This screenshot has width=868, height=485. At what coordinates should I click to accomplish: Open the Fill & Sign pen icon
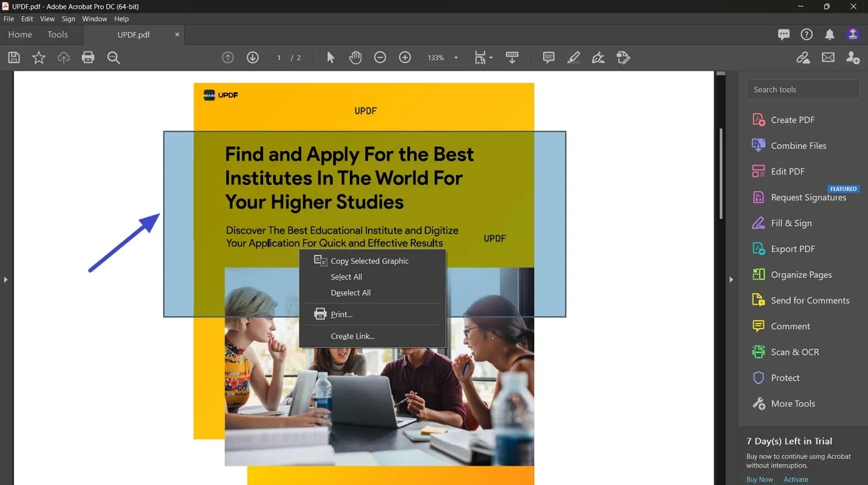pyautogui.click(x=598, y=57)
